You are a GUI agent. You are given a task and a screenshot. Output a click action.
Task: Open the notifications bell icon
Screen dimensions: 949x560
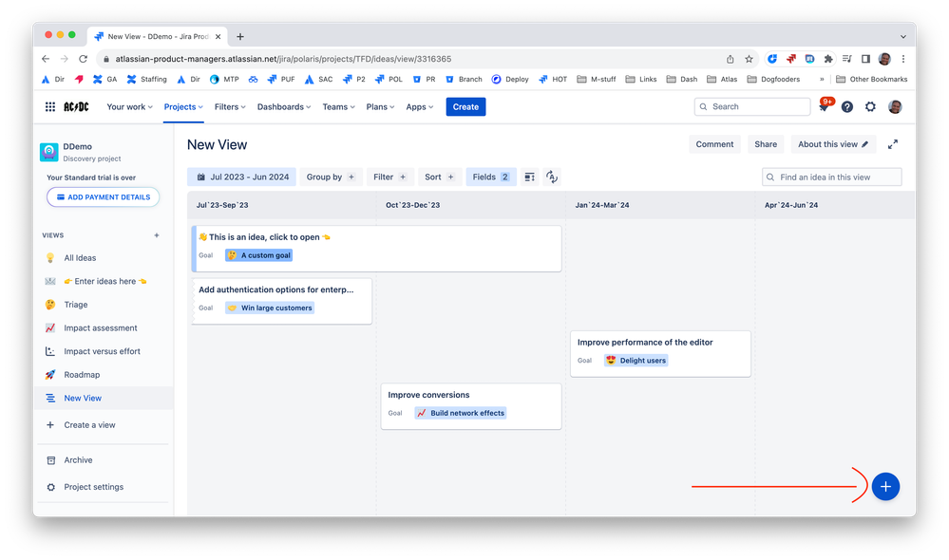824,107
